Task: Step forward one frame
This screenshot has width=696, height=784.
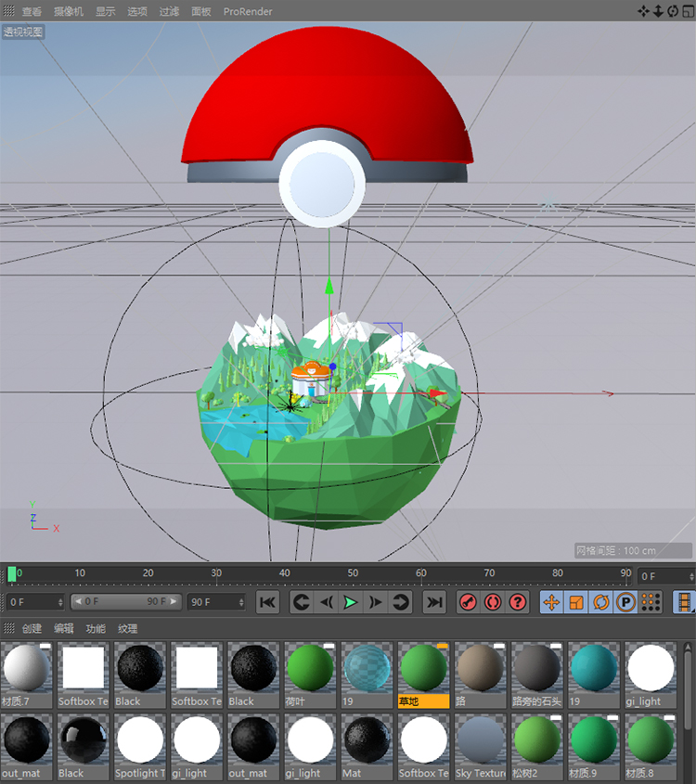Action: coord(375,602)
